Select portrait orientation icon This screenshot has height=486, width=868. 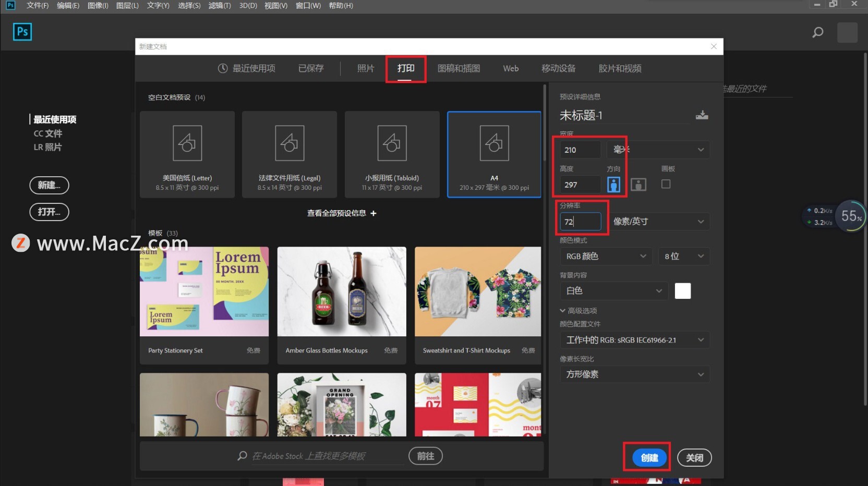(x=614, y=185)
